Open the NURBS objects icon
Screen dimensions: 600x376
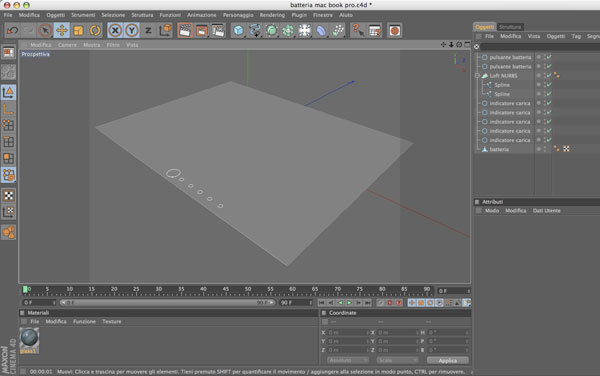pyautogui.click(x=271, y=30)
